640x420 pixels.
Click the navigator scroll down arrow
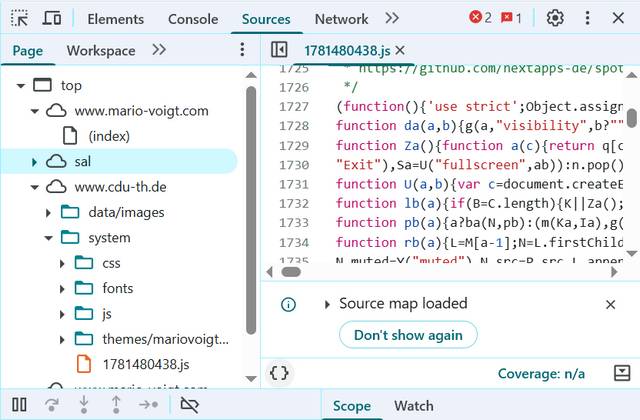251,378
